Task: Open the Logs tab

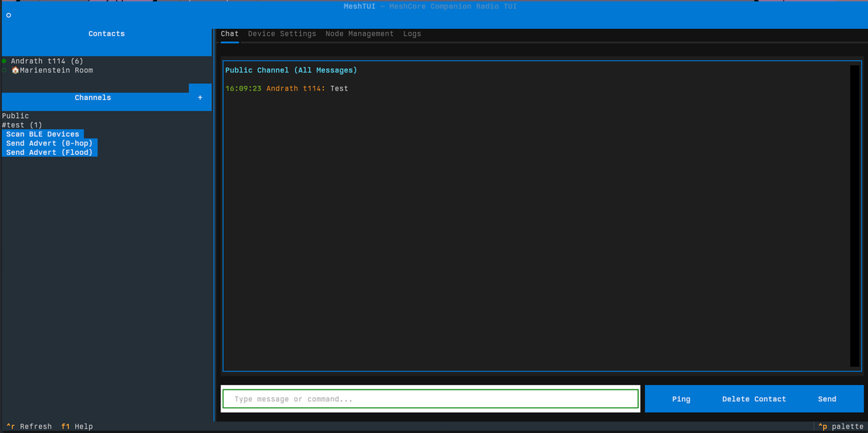Action: [412, 33]
